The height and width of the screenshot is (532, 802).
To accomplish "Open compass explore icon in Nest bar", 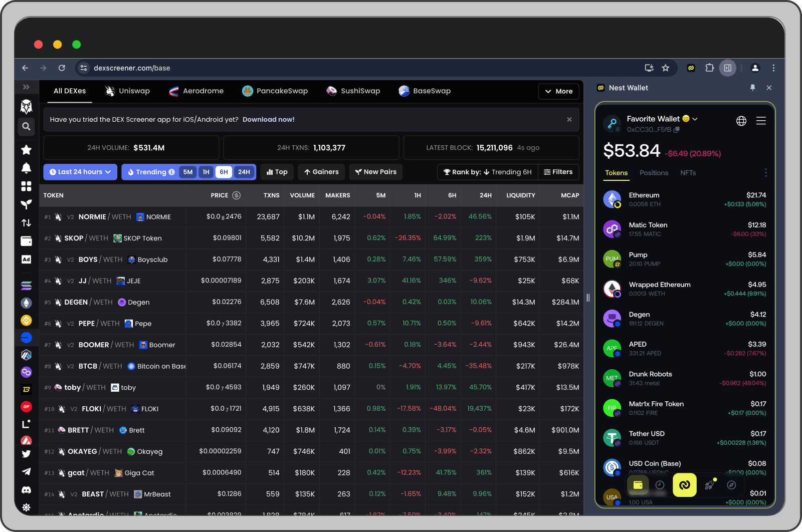I will click(x=731, y=485).
